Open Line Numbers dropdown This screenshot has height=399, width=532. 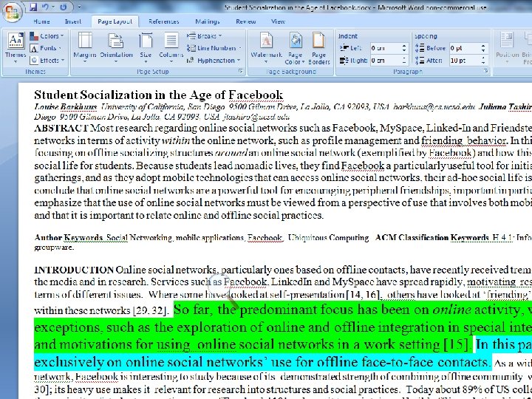(x=214, y=48)
